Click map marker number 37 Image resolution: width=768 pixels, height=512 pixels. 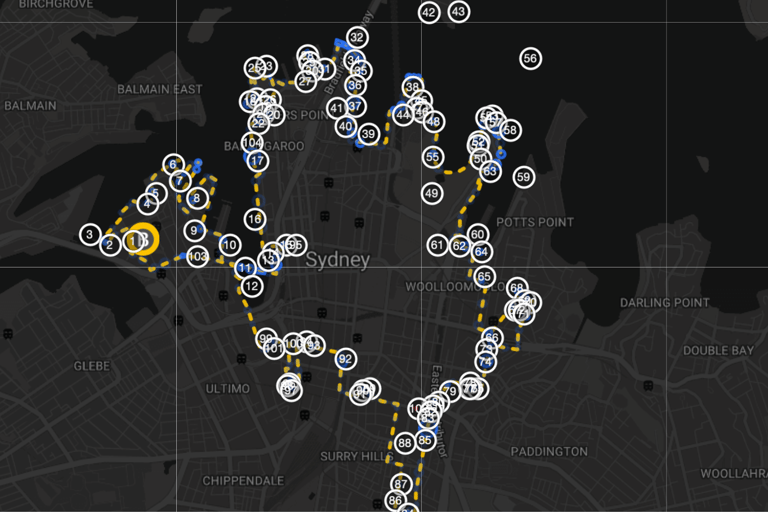355,106
